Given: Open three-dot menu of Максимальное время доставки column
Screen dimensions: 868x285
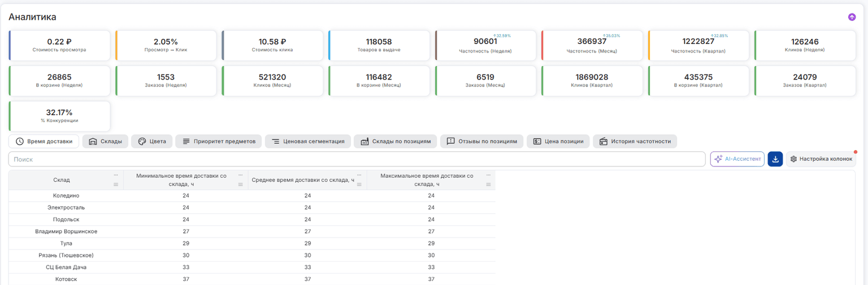Looking at the screenshot, I should click(488, 175).
